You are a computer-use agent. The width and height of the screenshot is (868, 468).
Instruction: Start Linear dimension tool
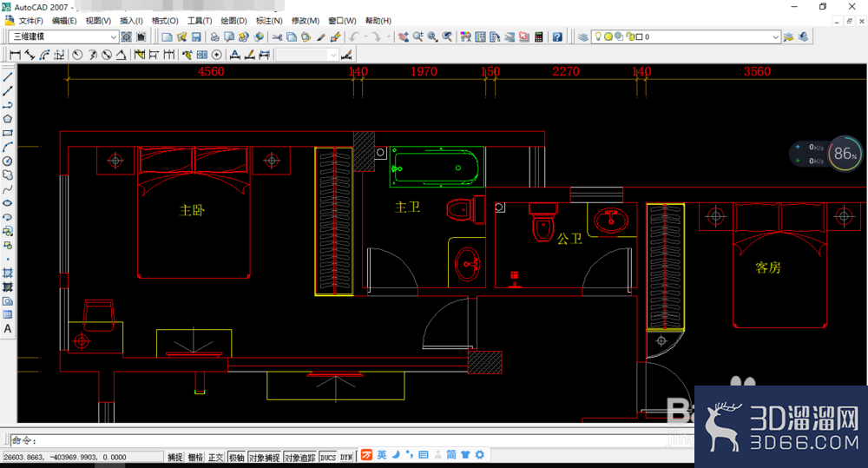[x=15, y=55]
